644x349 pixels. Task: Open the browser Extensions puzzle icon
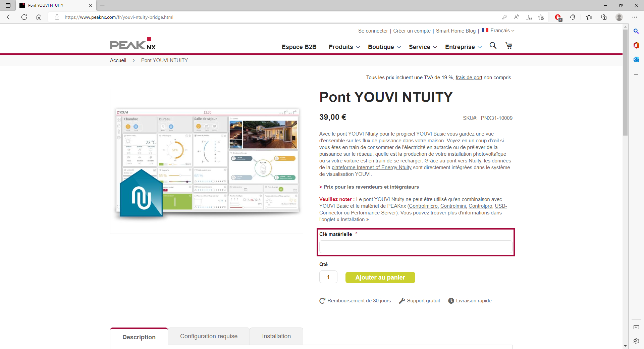click(x=573, y=17)
